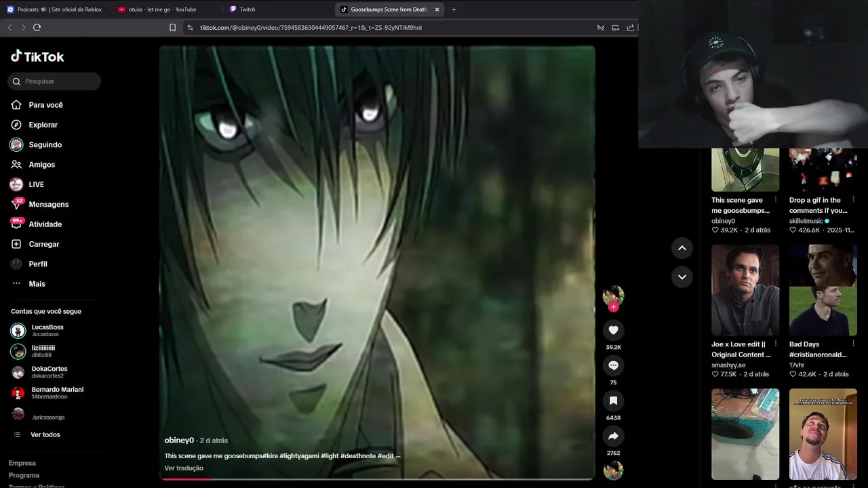The height and width of the screenshot is (488, 868).
Task: Open options for Drop a gif card
Action: pos(853,199)
